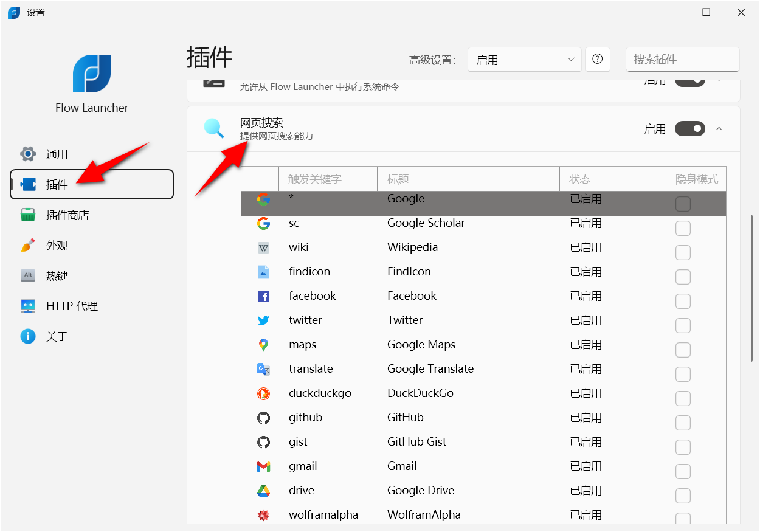Click the Wikipedia search icon

[263, 247]
